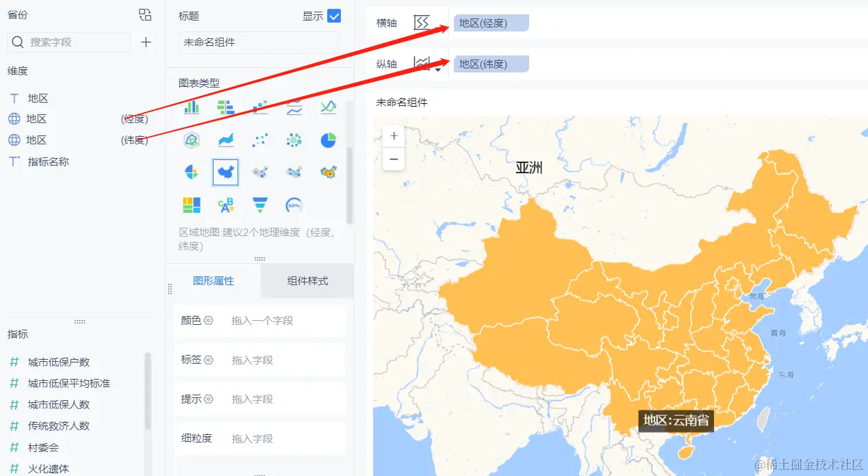
Task: Select the word cloud chart icon
Action: (x=226, y=204)
